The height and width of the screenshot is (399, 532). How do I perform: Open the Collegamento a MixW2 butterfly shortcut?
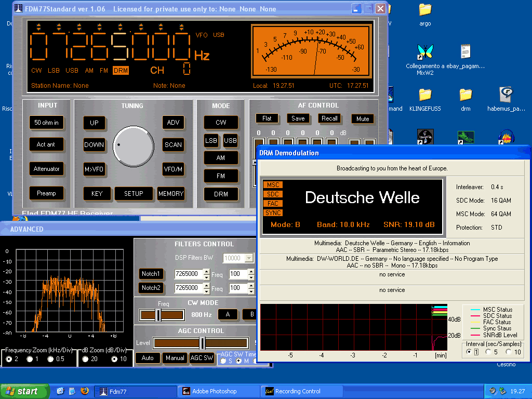(425, 51)
